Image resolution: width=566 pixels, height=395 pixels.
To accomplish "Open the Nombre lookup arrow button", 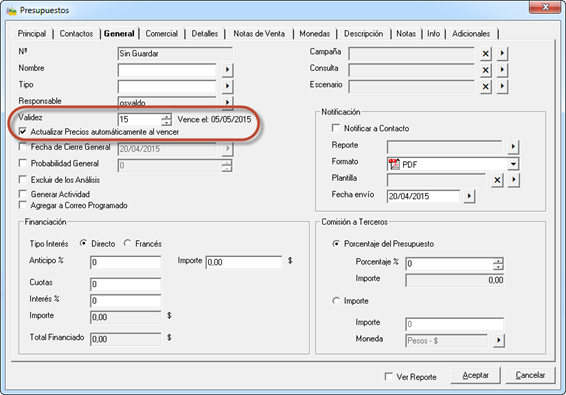I will pyautogui.click(x=227, y=70).
